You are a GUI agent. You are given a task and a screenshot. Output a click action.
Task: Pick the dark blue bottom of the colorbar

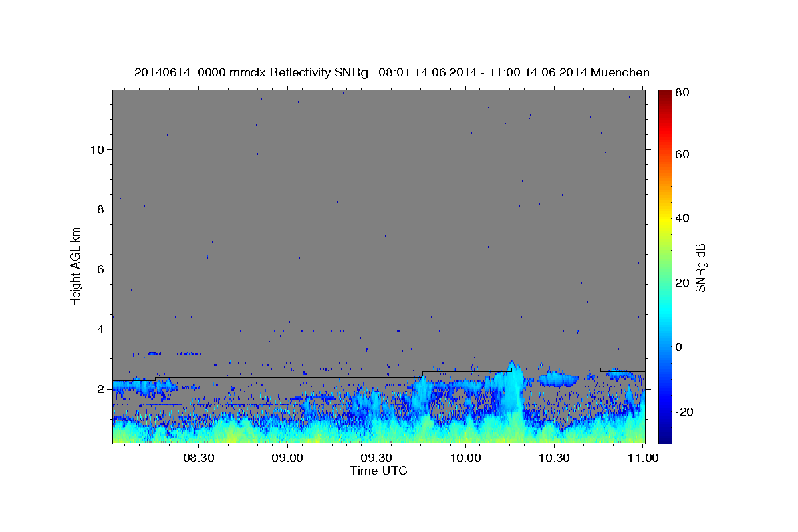click(x=665, y=438)
